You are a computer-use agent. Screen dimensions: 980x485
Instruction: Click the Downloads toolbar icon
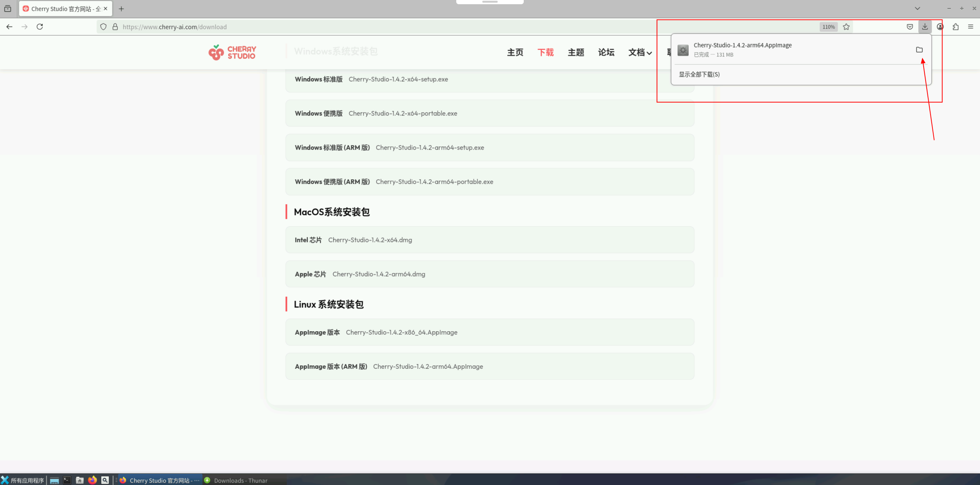[925, 27]
